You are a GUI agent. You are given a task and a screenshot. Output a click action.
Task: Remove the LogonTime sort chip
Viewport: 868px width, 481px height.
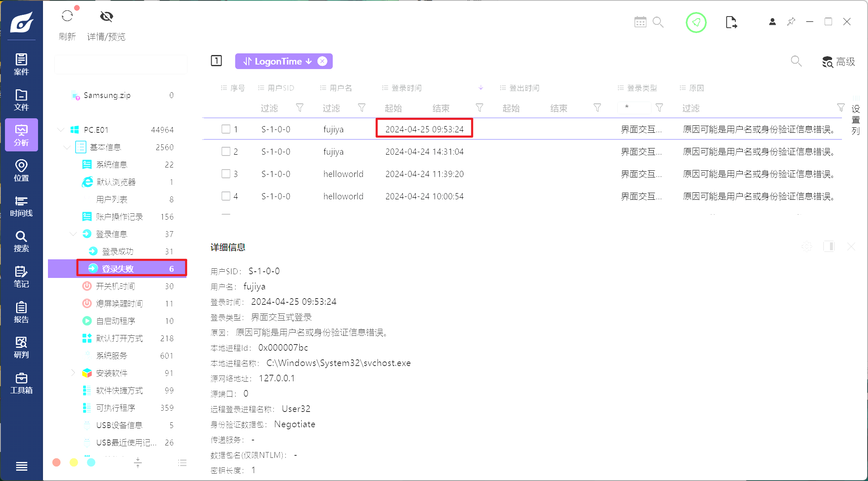(322, 61)
